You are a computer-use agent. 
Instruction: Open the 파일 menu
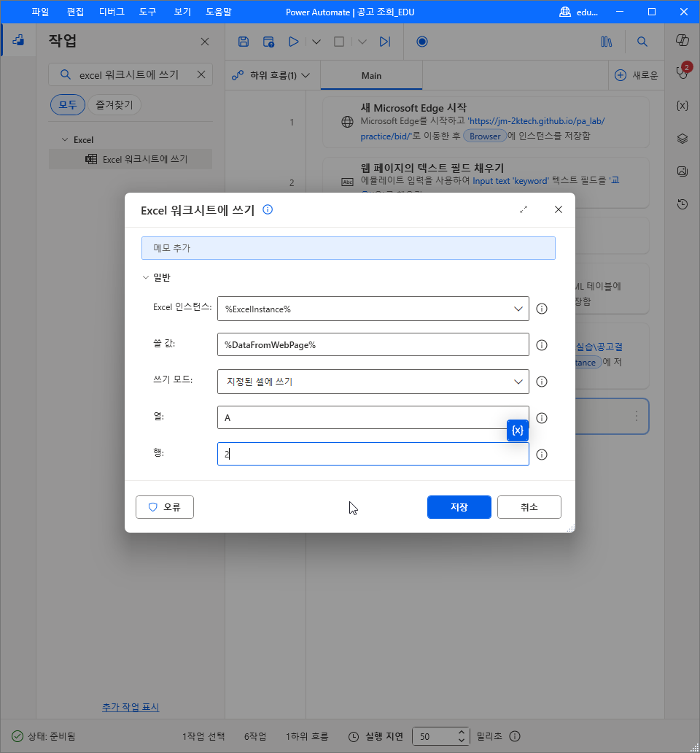(x=41, y=12)
